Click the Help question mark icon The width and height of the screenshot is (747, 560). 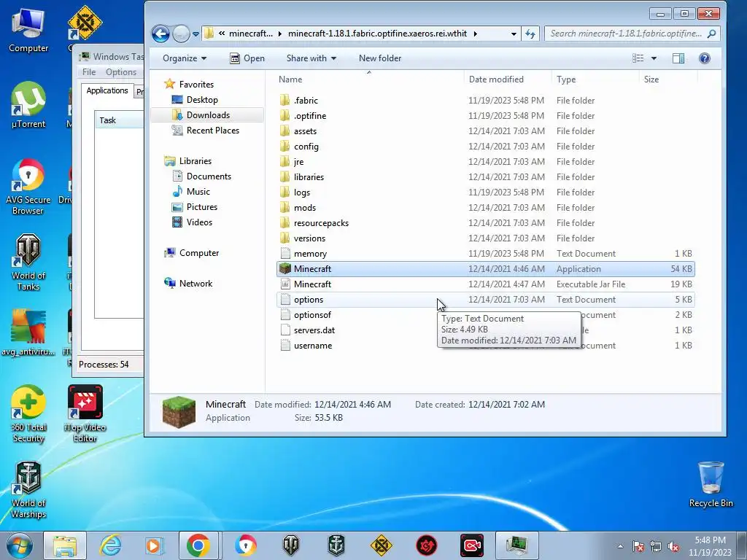pos(704,58)
